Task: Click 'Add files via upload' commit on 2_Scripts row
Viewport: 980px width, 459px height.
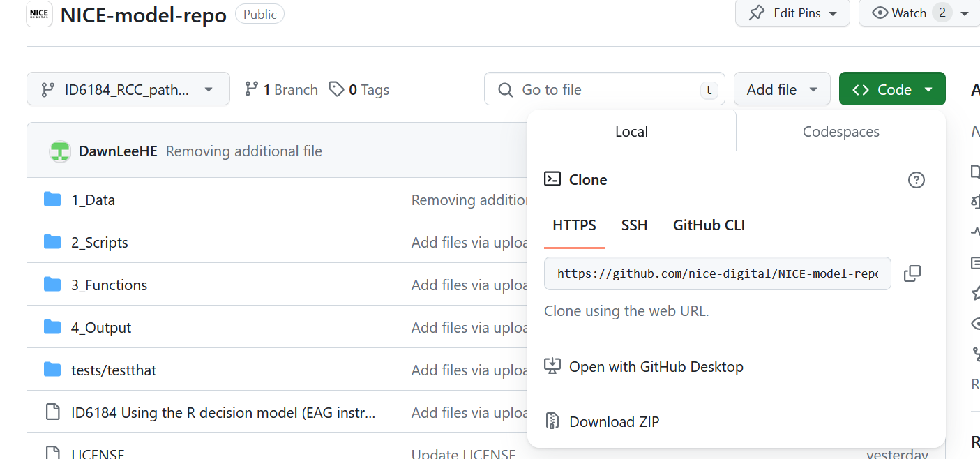Action: pyautogui.click(x=469, y=243)
